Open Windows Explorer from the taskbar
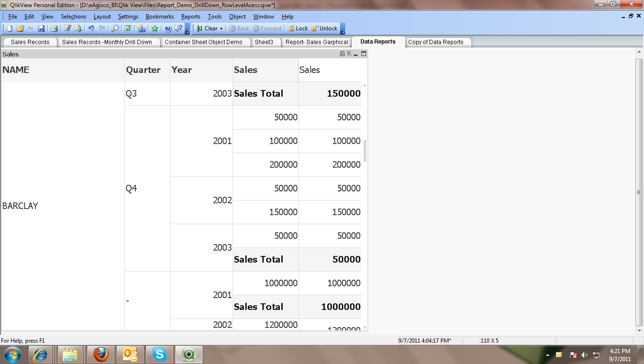This screenshot has width=644, height=364. (70, 355)
